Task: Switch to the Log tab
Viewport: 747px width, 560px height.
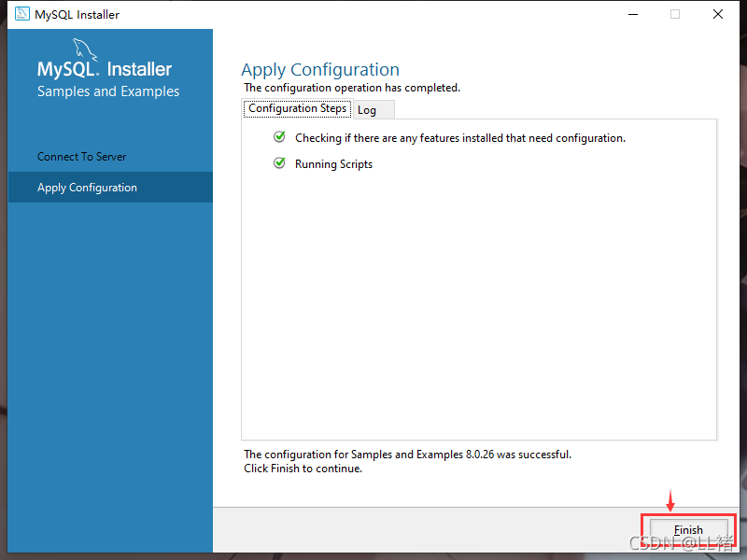Action: pyautogui.click(x=373, y=110)
